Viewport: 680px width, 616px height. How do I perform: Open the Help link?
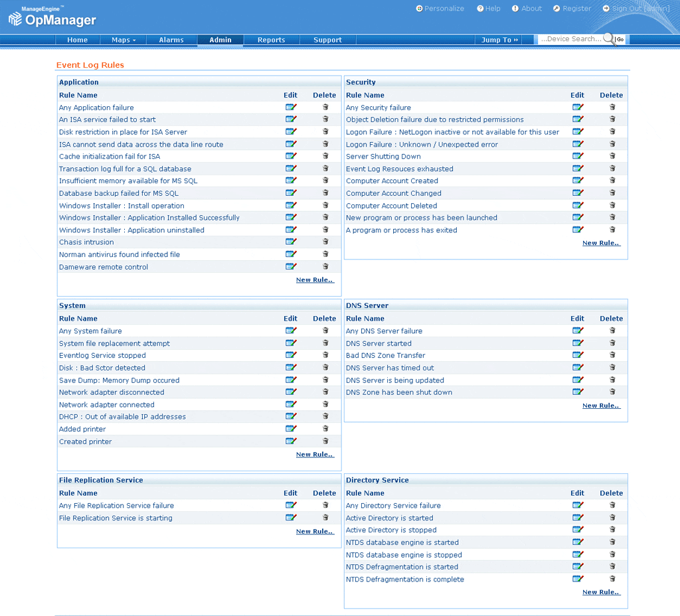(489, 9)
